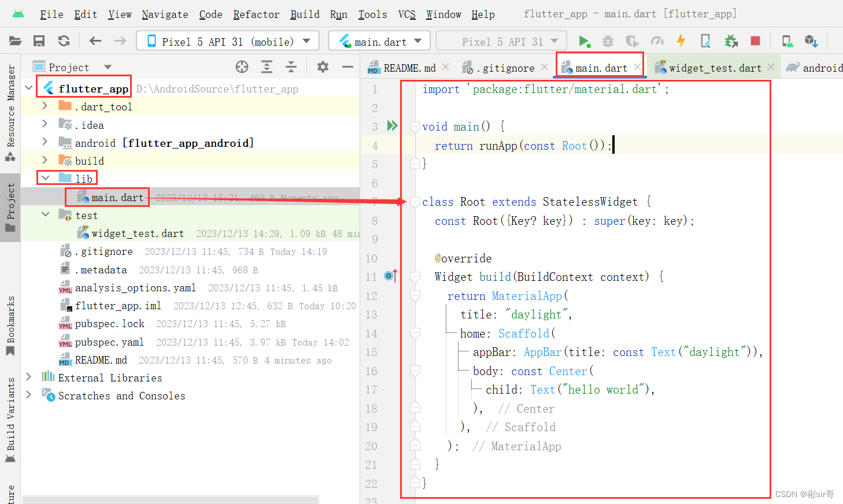Collapse the lib folder
This screenshot has width=843, height=504.
point(45,178)
